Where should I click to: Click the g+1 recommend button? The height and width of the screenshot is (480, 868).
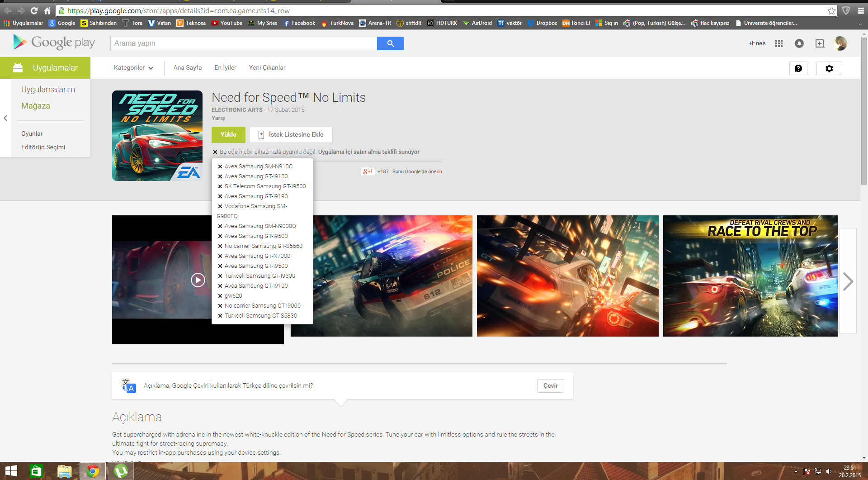[x=368, y=171]
